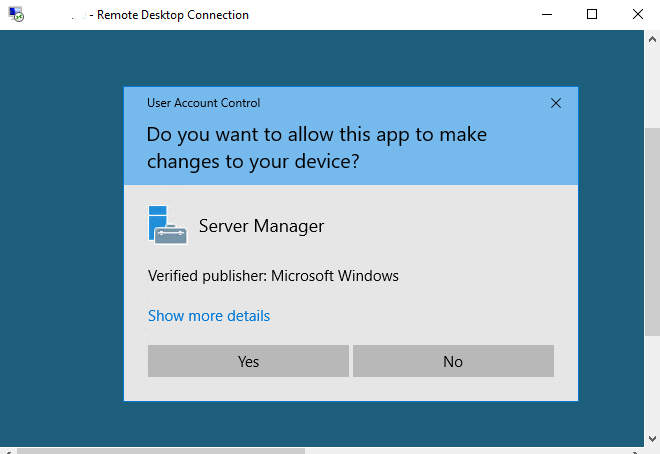Open Show more details link

209,316
